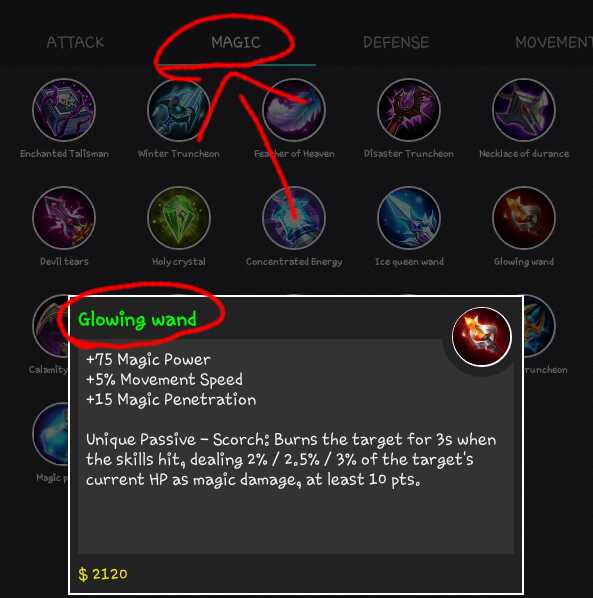Viewport: 593px width, 598px height.
Task: Click the $ 2120 price label
Action: [103, 574]
